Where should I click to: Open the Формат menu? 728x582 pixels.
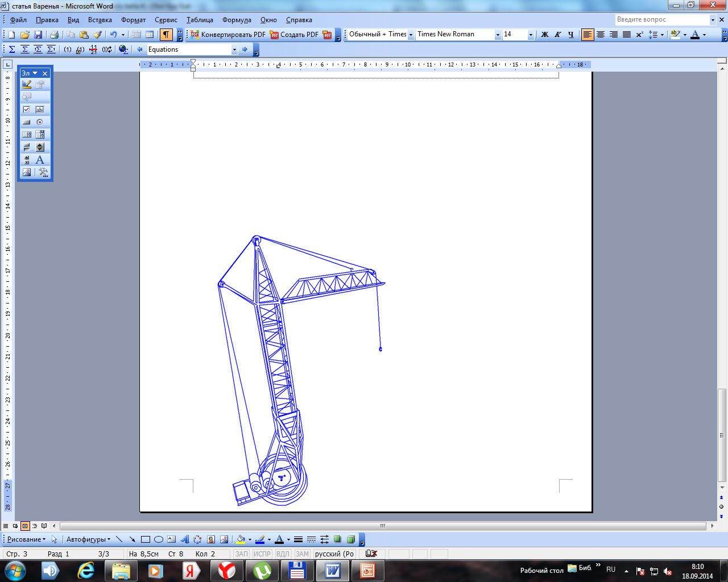tap(133, 20)
